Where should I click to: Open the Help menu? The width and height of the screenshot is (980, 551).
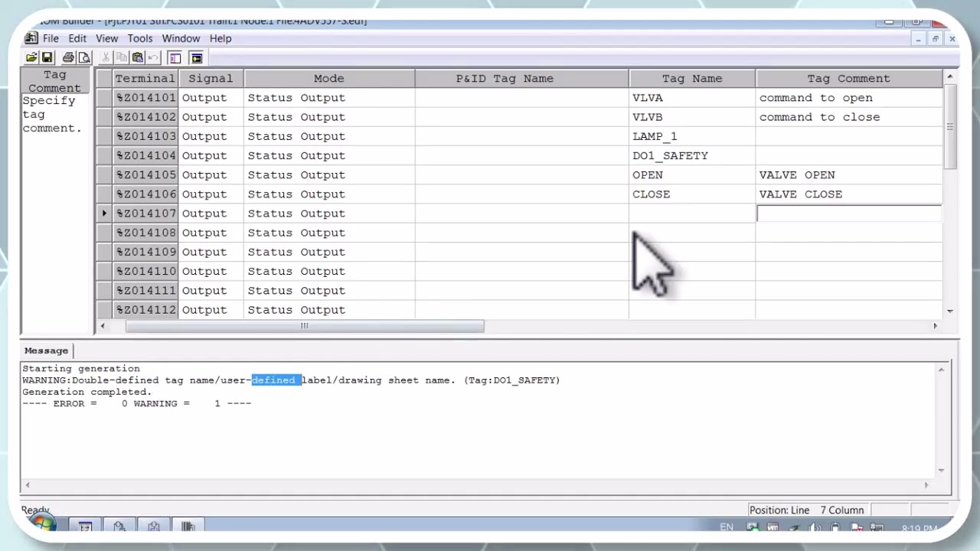click(220, 38)
